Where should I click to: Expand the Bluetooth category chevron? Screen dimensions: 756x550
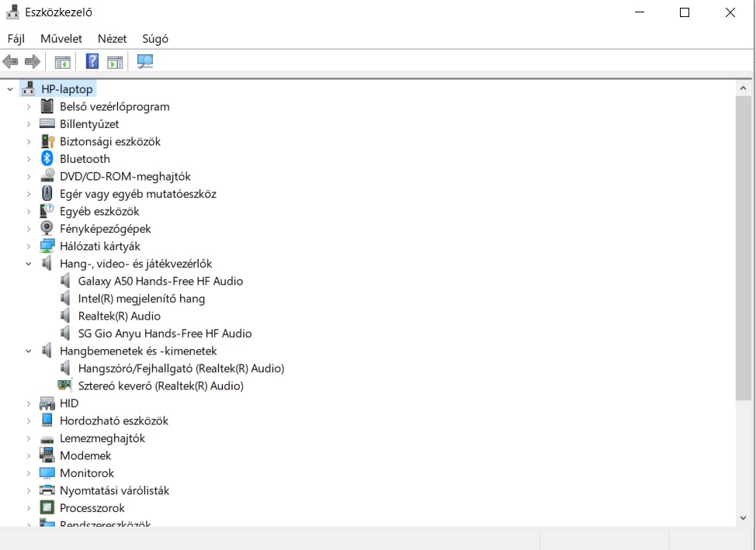tap(29, 158)
